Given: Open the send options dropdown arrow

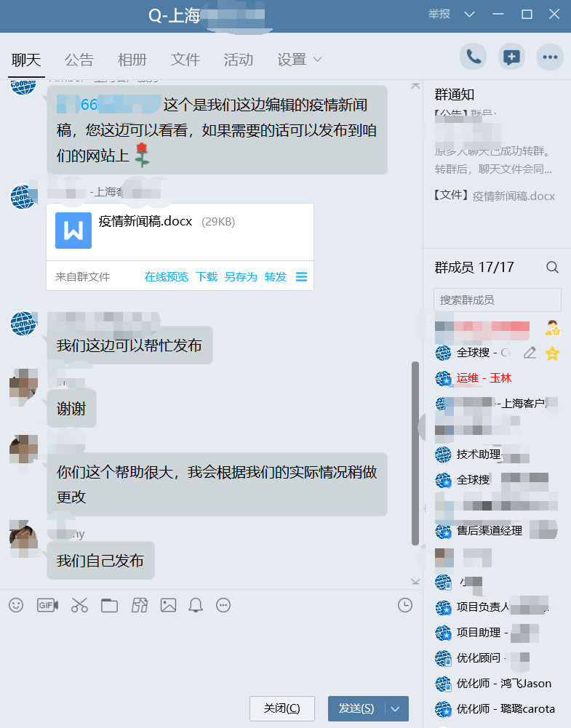Looking at the screenshot, I should click(396, 708).
